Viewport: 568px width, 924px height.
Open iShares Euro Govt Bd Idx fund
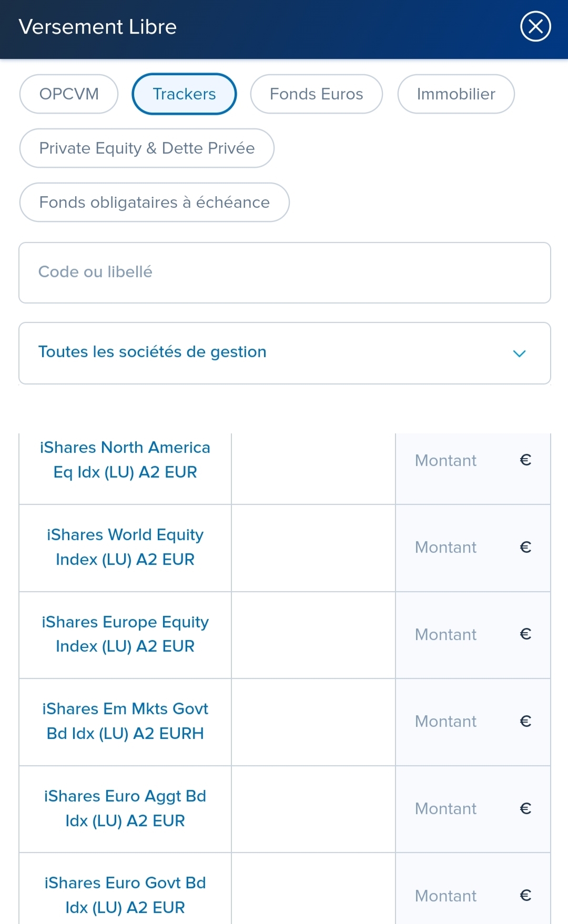[125, 895]
